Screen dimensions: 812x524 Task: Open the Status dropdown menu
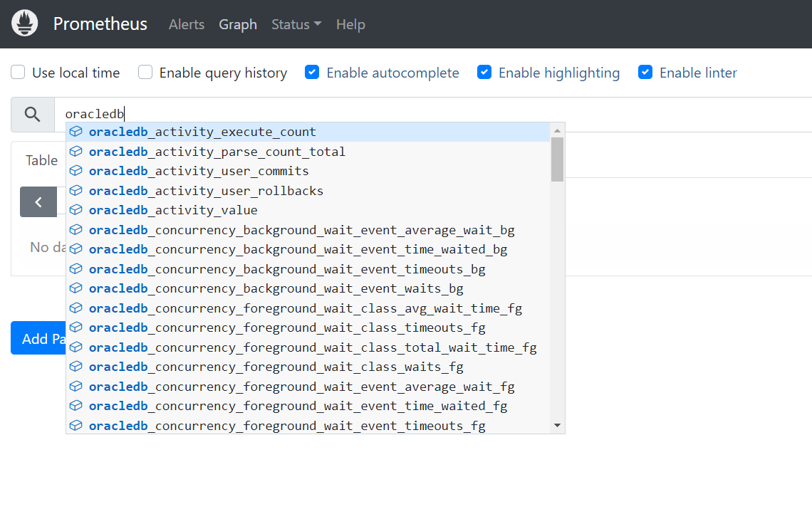point(296,24)
